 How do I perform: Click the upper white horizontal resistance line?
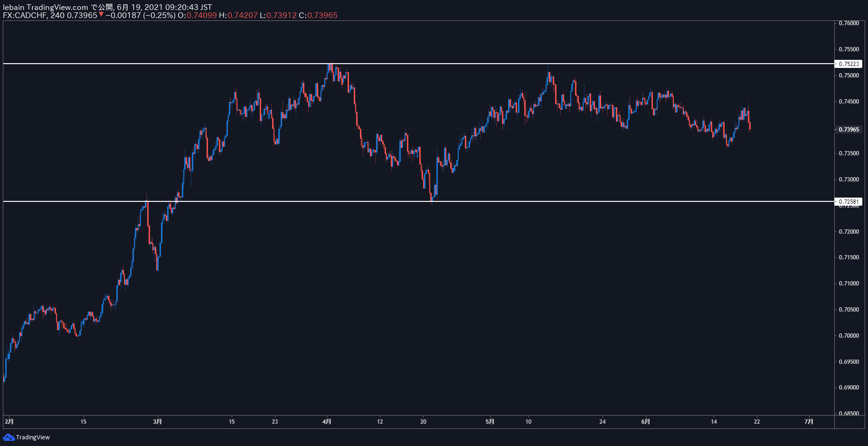coord(418,64)
